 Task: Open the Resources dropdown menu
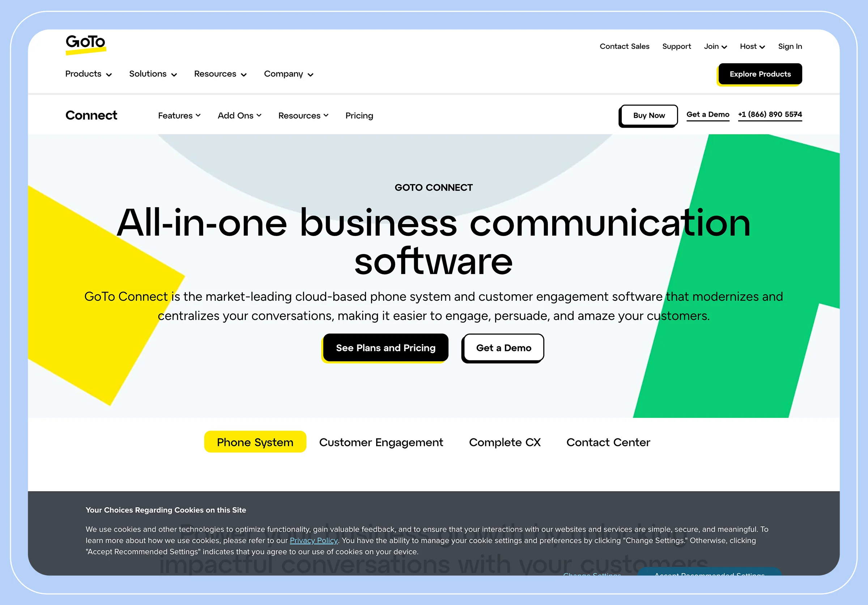[x=220, y=74]
